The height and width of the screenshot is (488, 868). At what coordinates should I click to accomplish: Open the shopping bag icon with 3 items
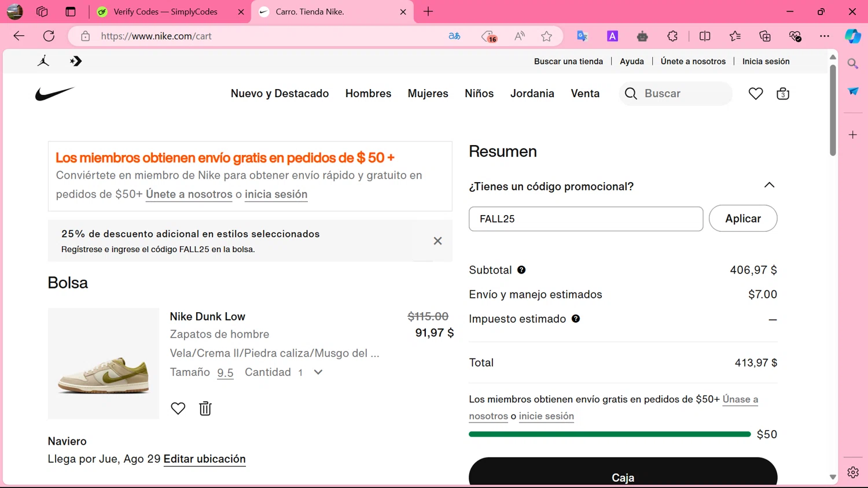783,94
